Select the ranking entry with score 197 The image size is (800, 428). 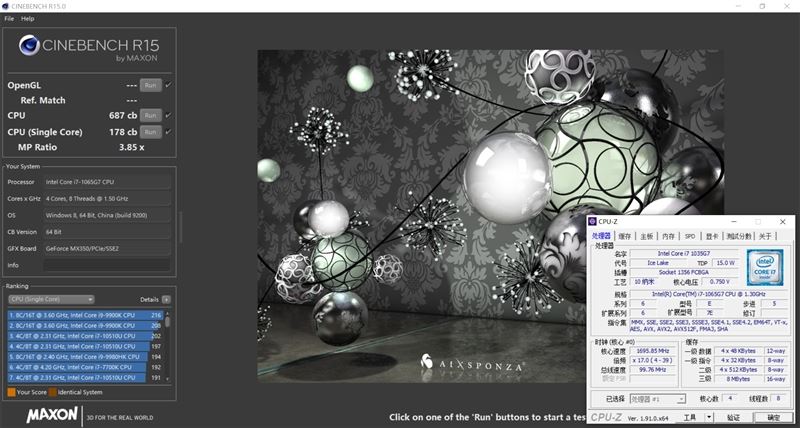click(x=85, y=346)
